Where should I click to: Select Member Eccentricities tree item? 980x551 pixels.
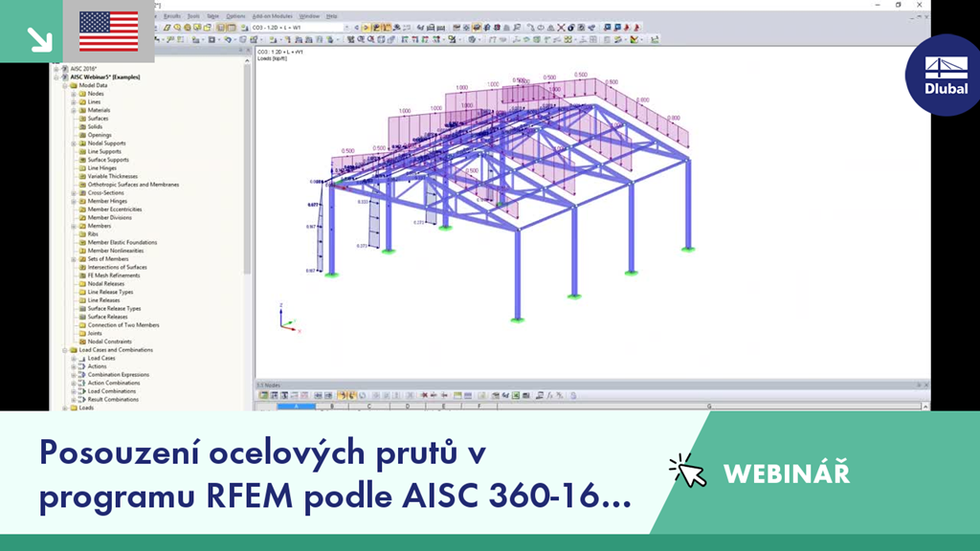[115, 209]
